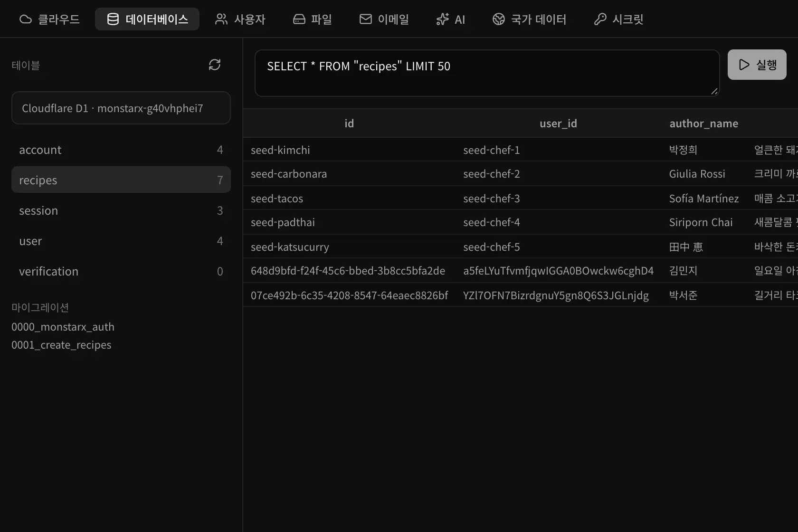The width and height of the screenshot is (798, 532).
Task: Open the 이메일 tab
Action: (384, 19)
